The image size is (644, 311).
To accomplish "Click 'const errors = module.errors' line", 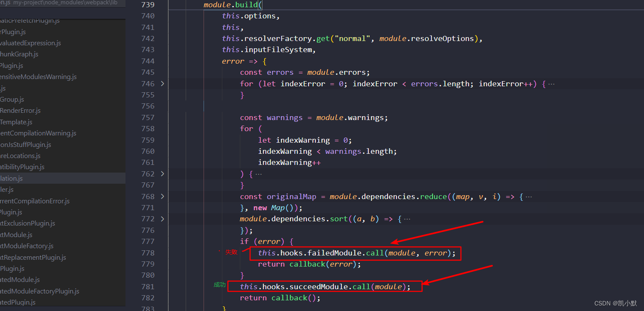I will [x=305, y=72].
